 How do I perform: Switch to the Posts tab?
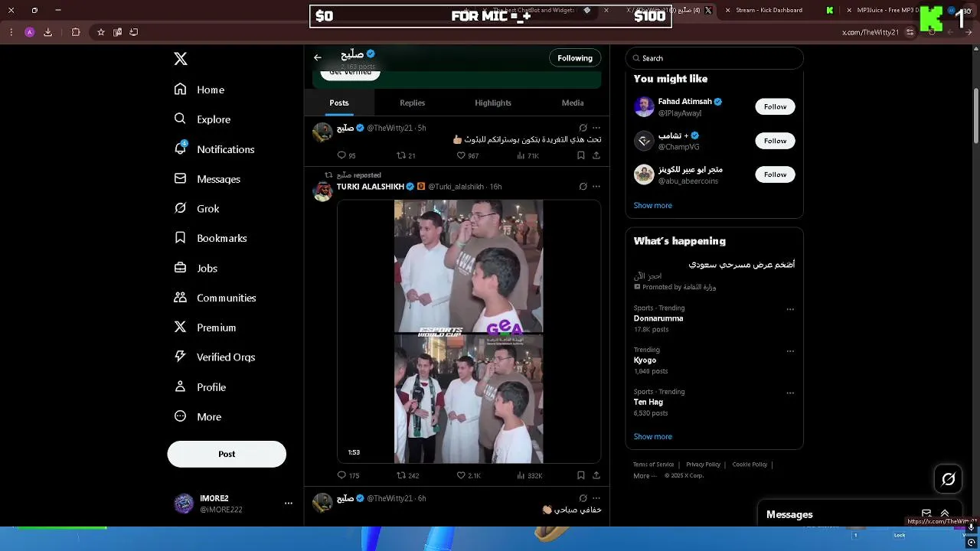tap(339, 103)
